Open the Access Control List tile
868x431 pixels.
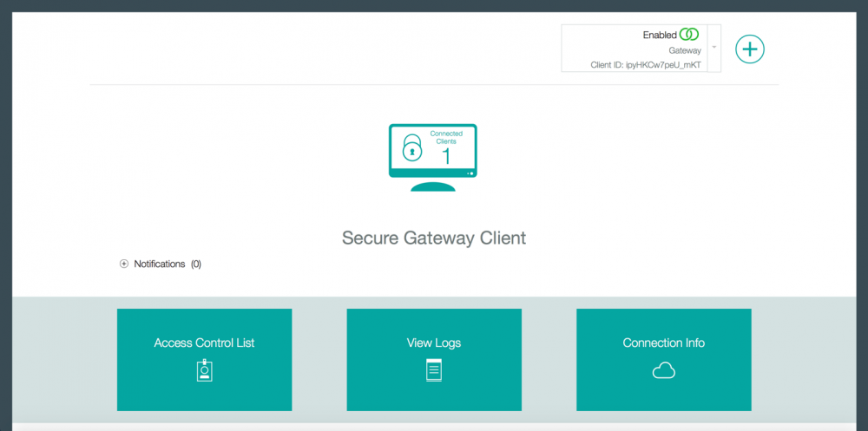[x=204, y=360]
